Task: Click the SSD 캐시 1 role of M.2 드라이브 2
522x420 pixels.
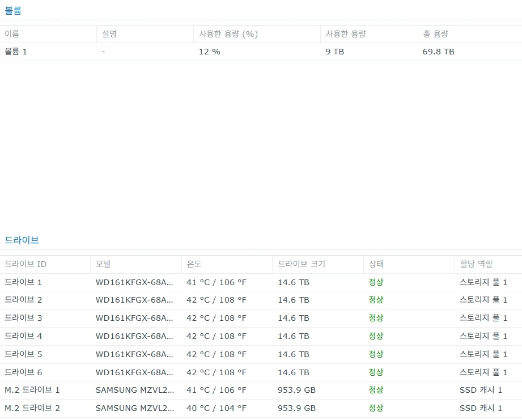Action: click(x=481, y=408)
